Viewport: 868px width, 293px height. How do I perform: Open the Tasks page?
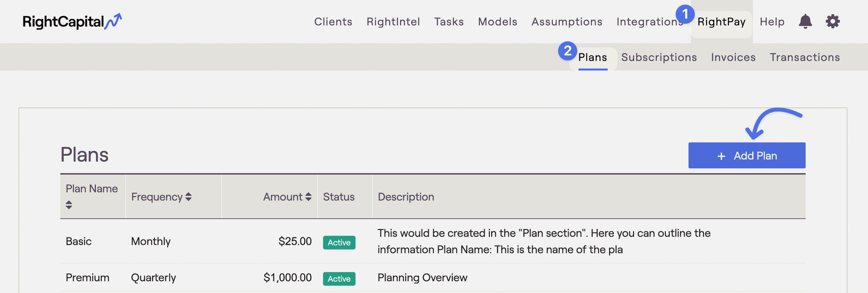(449, 22)
